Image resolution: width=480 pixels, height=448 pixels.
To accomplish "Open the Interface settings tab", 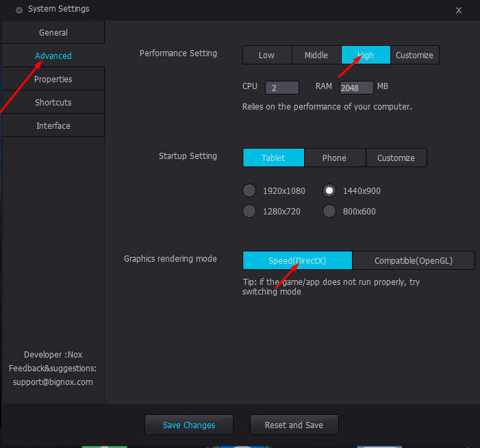I will (x=53, y=125).
